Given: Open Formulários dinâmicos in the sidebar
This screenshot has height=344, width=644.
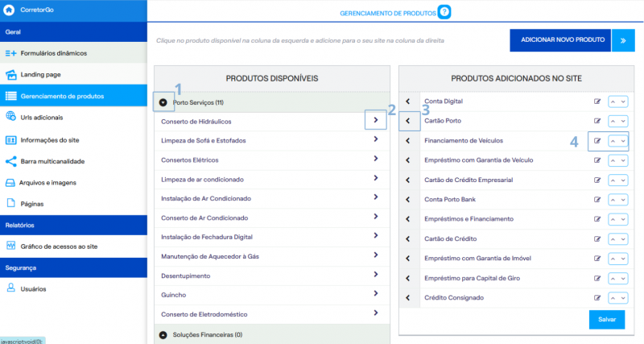Looking at the screenshot, I should click(73, 53).
